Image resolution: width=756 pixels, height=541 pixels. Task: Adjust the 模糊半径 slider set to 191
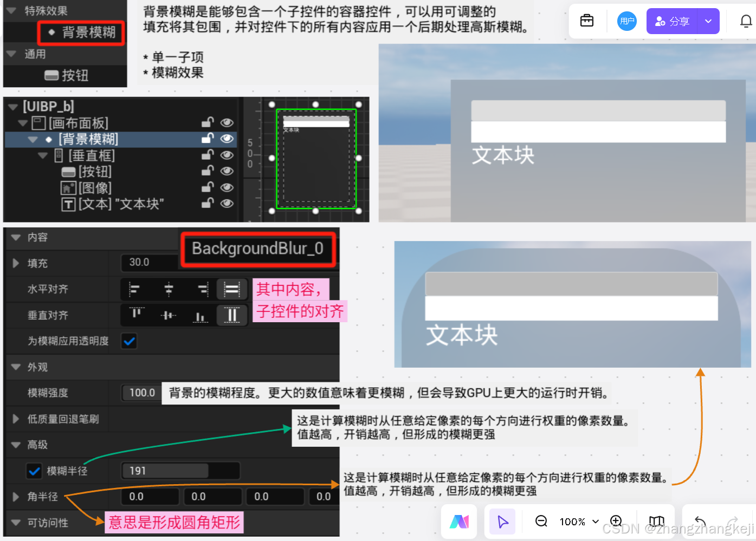tap(180, 471)
